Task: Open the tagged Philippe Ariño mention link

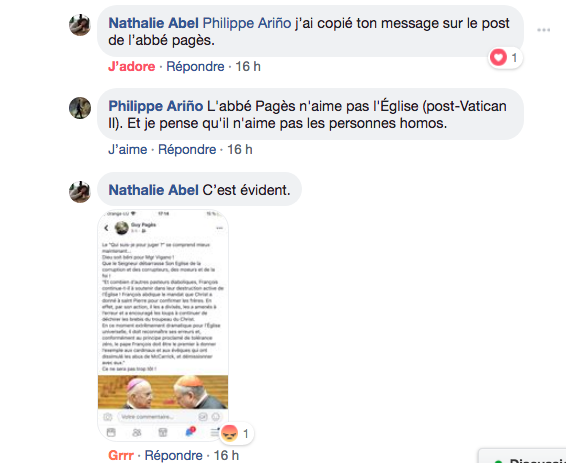Action: (x=247, y=23)
